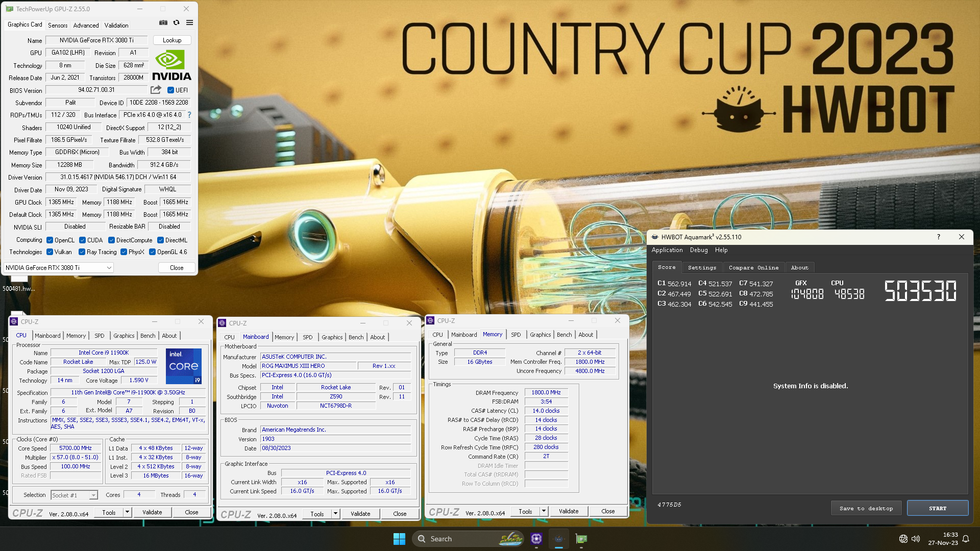Click the CPU-Z Memory window title icon
Screen dimensions: 980x551
(x=431, y=321)
